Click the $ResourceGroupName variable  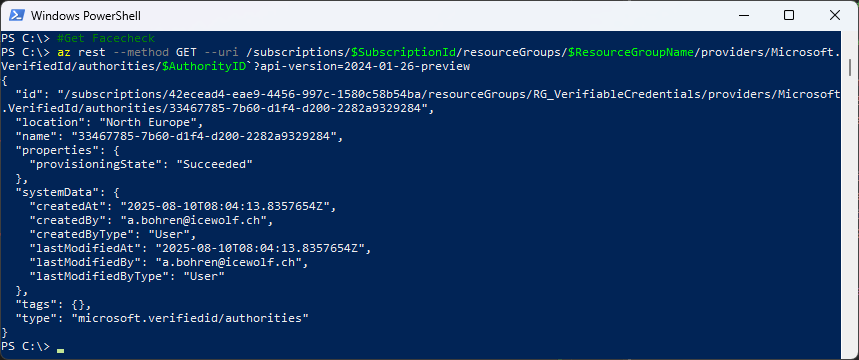(x=631, y=53)
